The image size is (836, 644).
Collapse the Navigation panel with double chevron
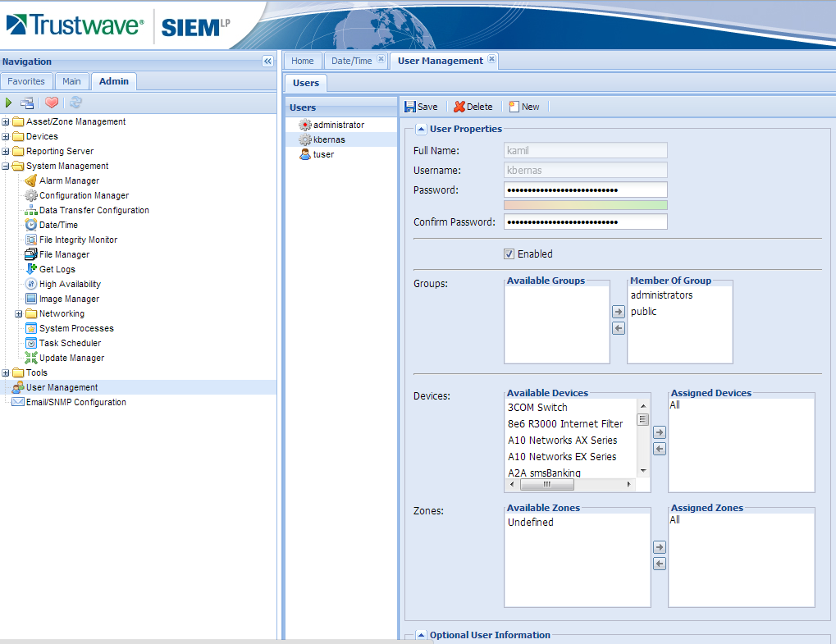(267, 61)
